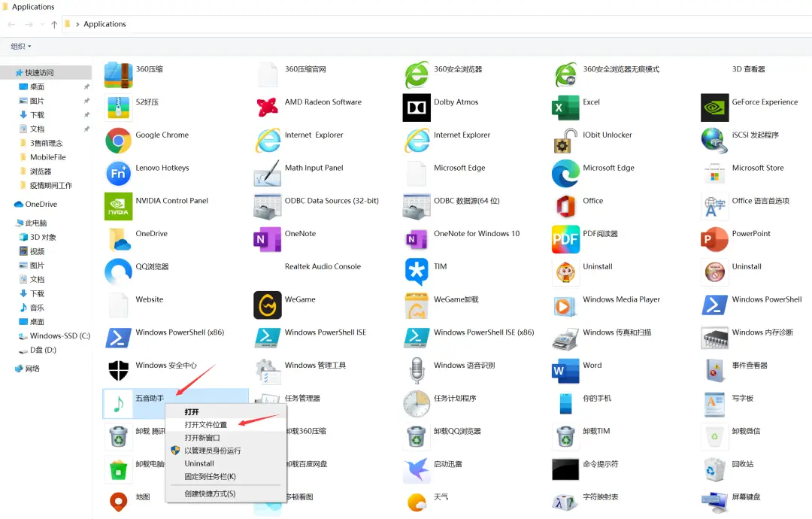Go forward with the forward arrow
The height and width of the screenshot is (519, 812).
click(x=29, y=24)
